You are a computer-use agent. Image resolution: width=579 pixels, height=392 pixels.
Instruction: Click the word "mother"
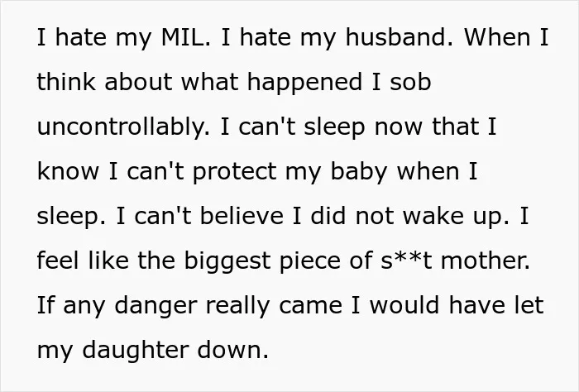tap(485, 261)
